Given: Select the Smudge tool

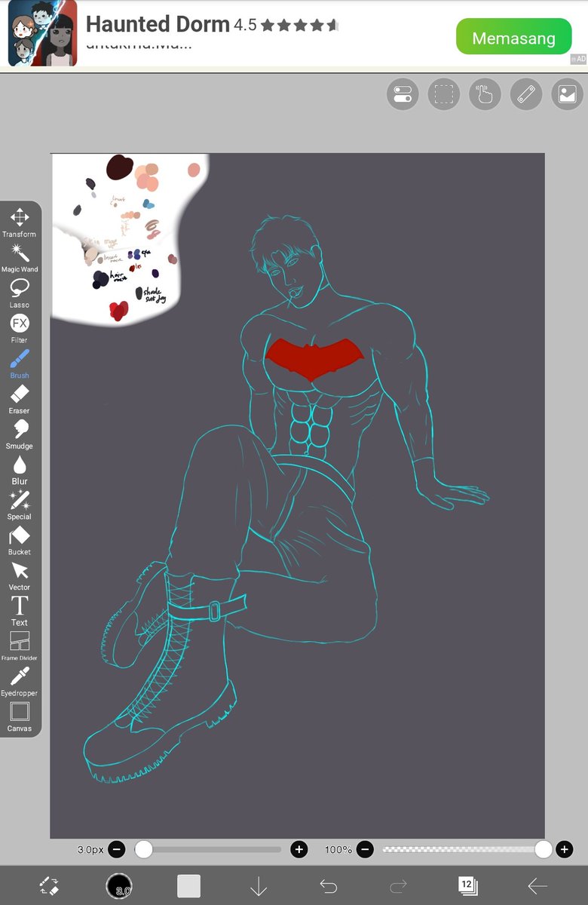Looking at the screenshot, I should [20, 435].
